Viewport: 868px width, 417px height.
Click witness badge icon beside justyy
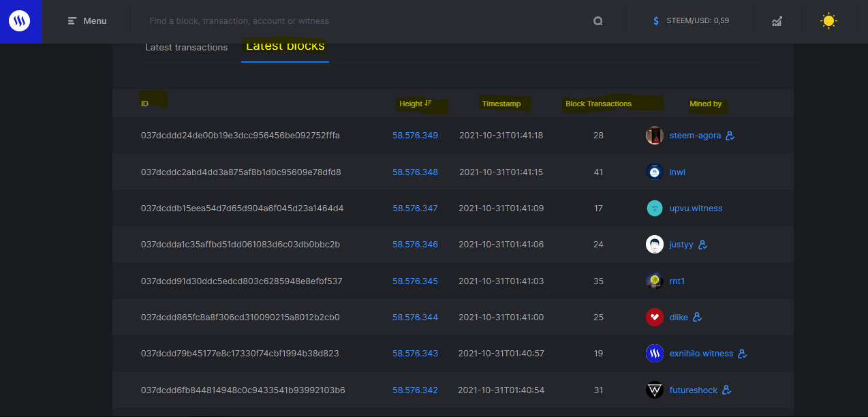click(x=702, y=245)
